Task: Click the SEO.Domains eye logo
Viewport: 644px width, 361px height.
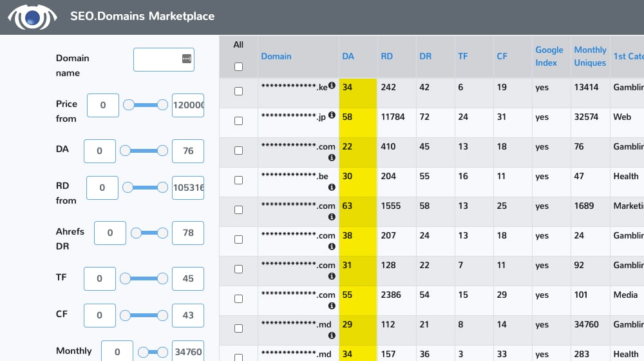Action: coord(32,17)
